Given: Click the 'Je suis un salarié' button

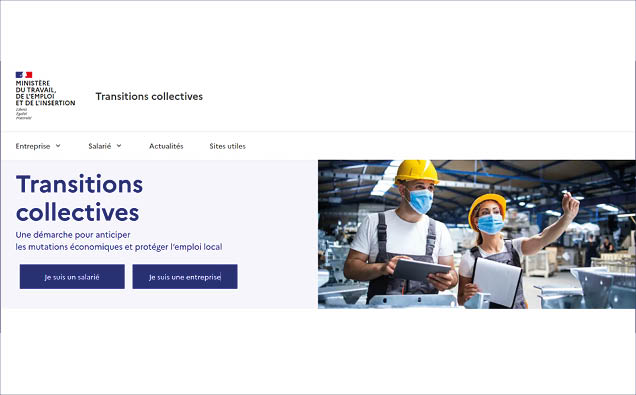Looking at the screenshot, I should (x=72, y=277).
